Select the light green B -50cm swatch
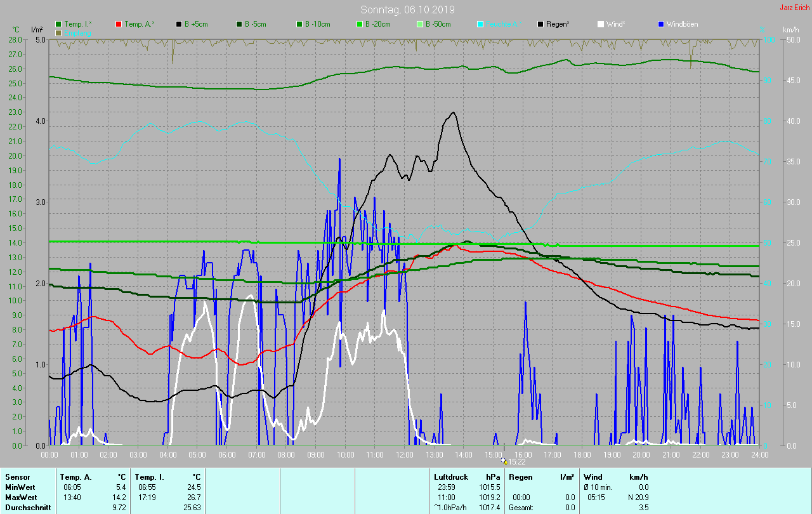The width and height of the screenshot is (812, 514). click(420, 24)
